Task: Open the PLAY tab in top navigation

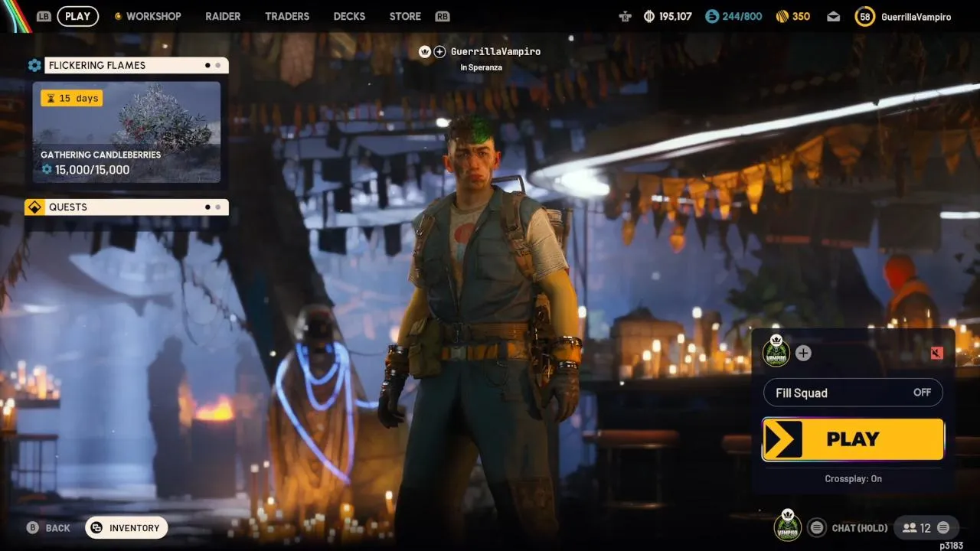Action: [x=77, y=16]
